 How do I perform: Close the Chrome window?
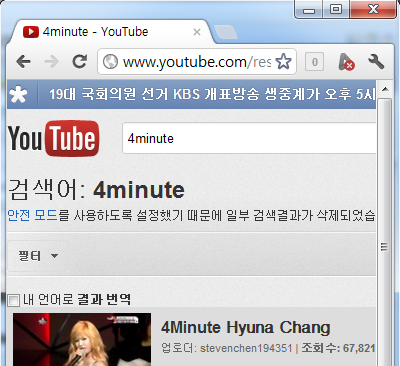tap(373, 9)
